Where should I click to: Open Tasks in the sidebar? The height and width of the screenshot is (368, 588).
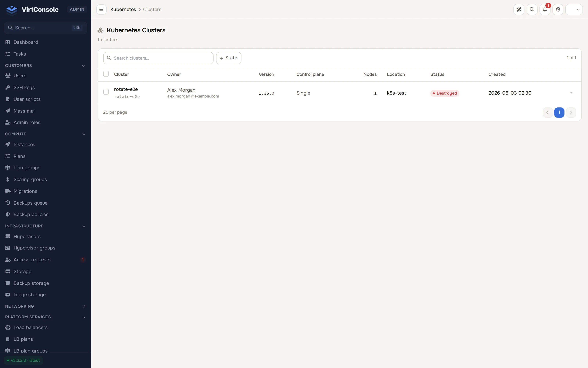(x=45, y=54)
